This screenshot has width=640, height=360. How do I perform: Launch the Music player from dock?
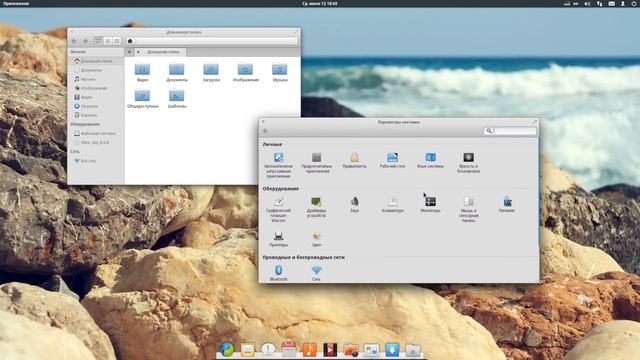pyautogui.click(x=309, y=349)
